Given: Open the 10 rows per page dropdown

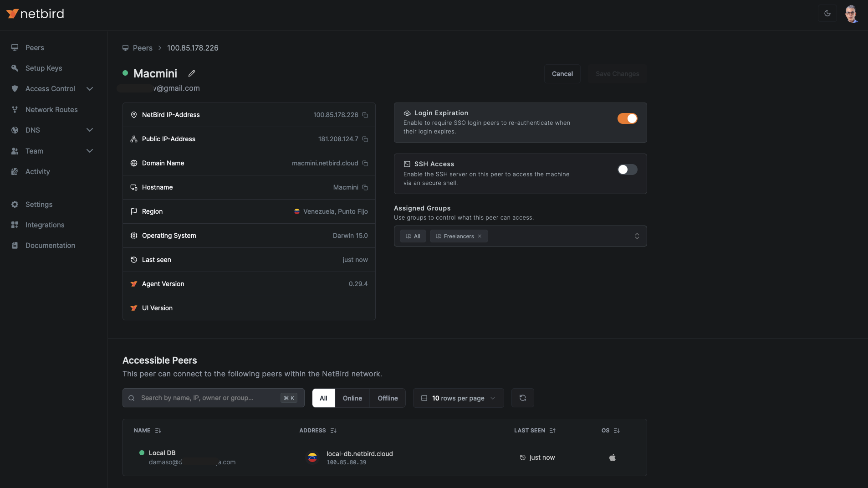Looking at the screenshot, I should click(458, 398).
